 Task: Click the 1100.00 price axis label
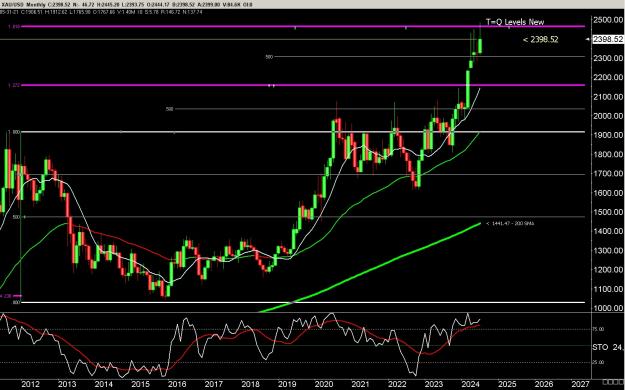[608, 289]
